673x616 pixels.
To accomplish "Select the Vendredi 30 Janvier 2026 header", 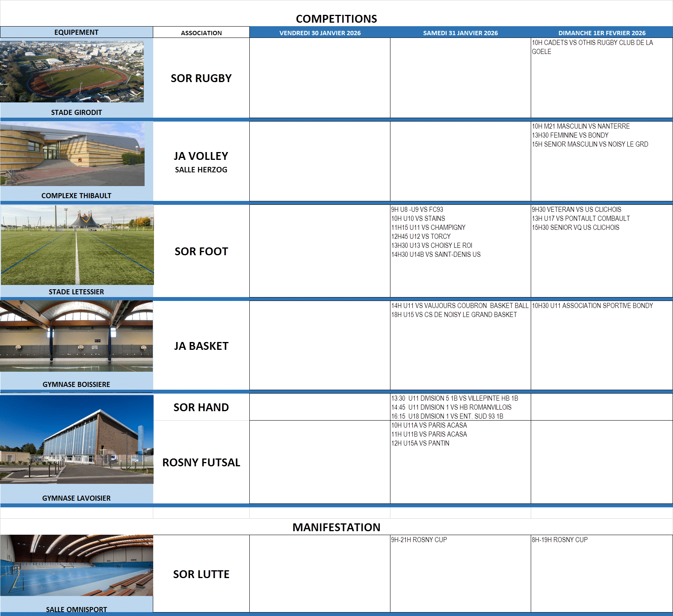I will click(x=320, y=33).
